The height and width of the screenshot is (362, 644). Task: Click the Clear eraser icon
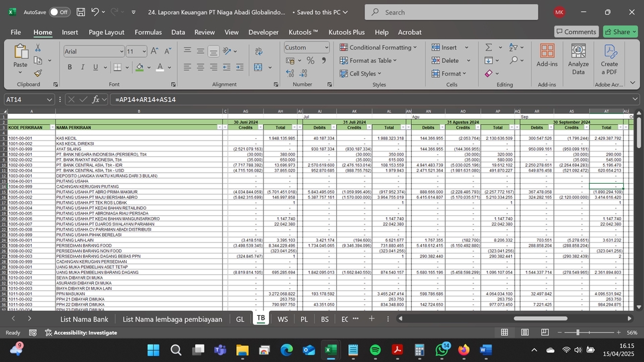(488, 74)
